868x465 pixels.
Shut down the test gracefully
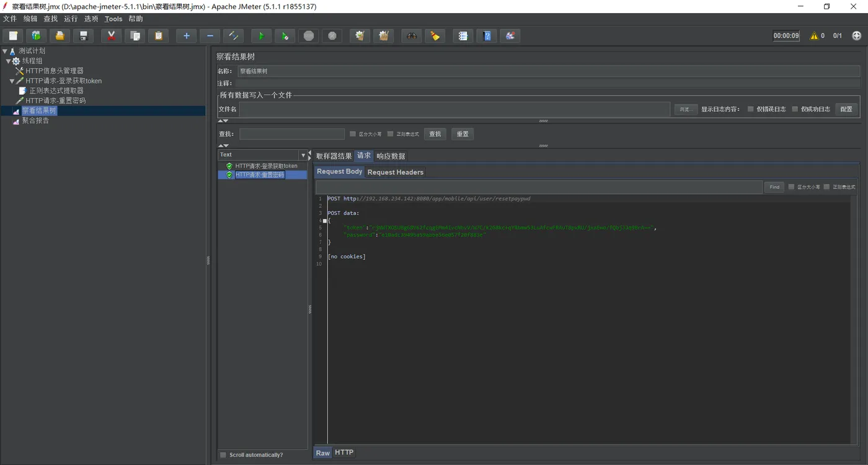point(332,35)
